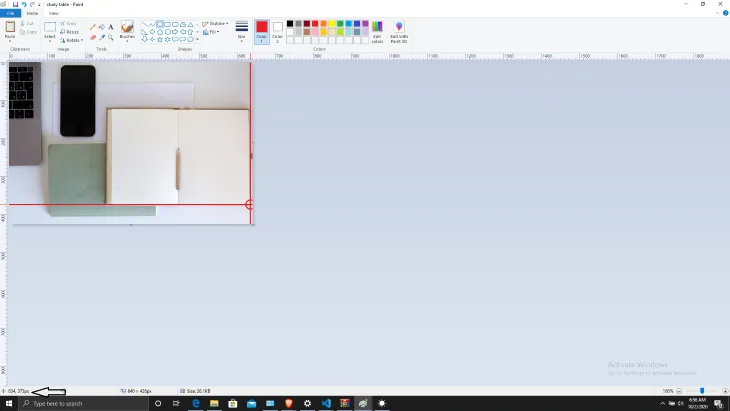Select the Fill with color bucket tool
This screenshot has height=411, width=730.
click(x=101, y=27)
